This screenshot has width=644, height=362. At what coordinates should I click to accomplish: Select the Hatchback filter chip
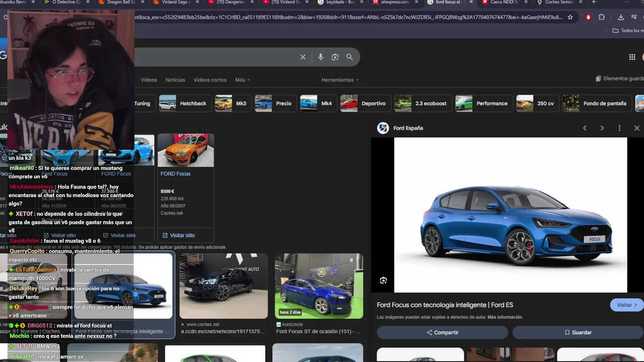pyautogui.click(x=185, y=104)
